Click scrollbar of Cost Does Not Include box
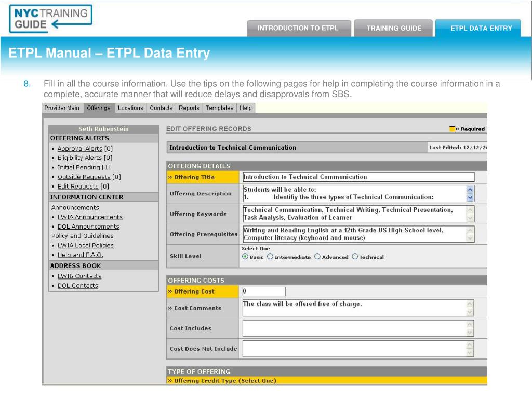 (470, 349)
